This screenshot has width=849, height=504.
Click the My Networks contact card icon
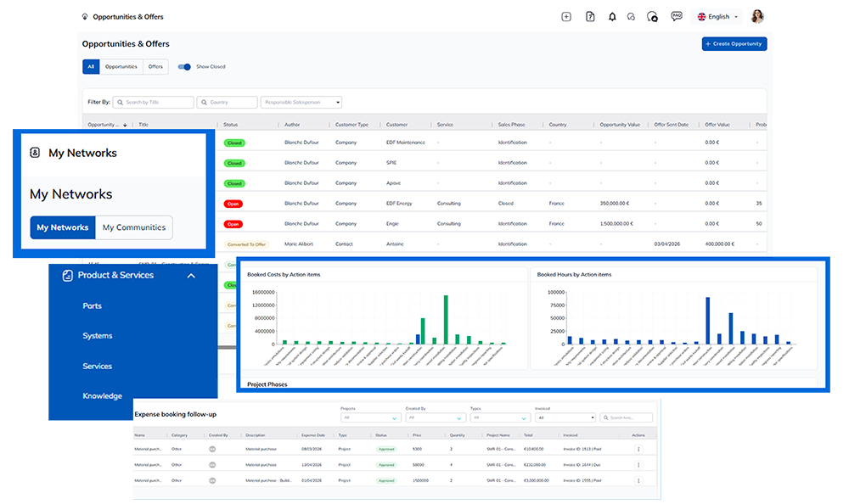[35, 154]
